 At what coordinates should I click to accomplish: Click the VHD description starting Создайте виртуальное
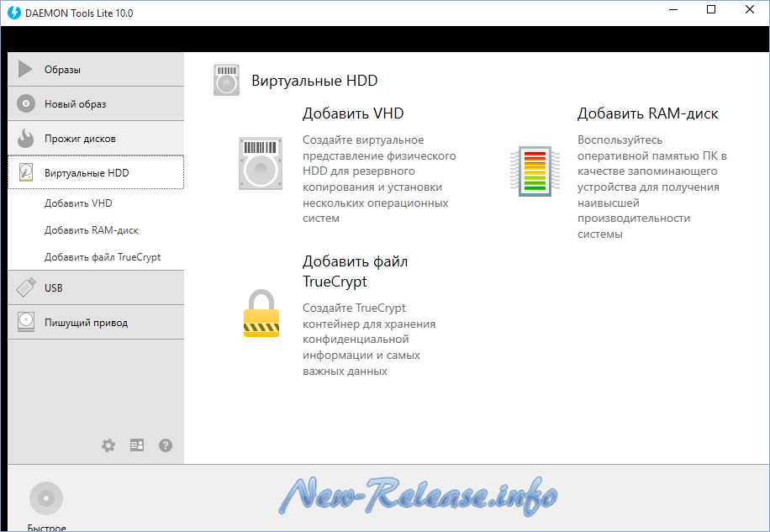pyautogui.click(x=379, y=179)
